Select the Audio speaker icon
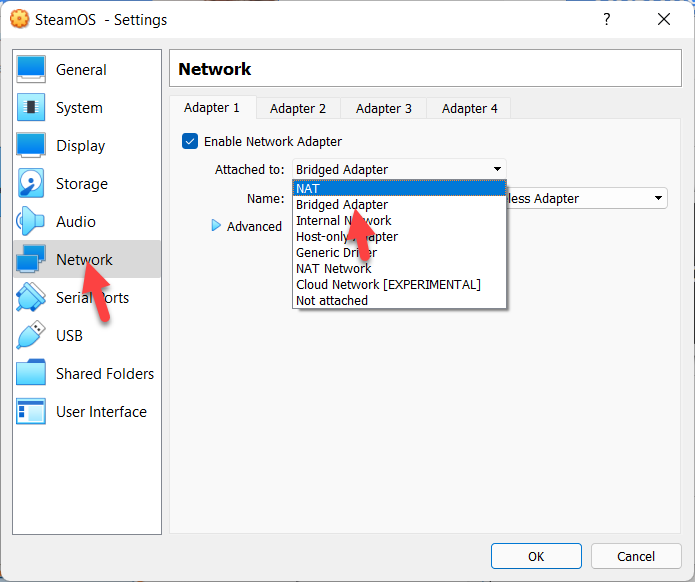Viewport: 695px width, 582px height. point(31,222)
